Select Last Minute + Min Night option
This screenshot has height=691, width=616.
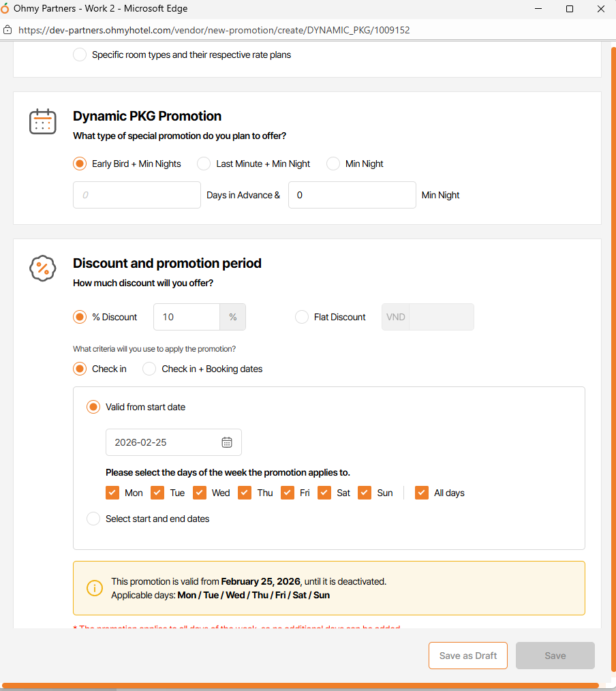coord(204,164)
